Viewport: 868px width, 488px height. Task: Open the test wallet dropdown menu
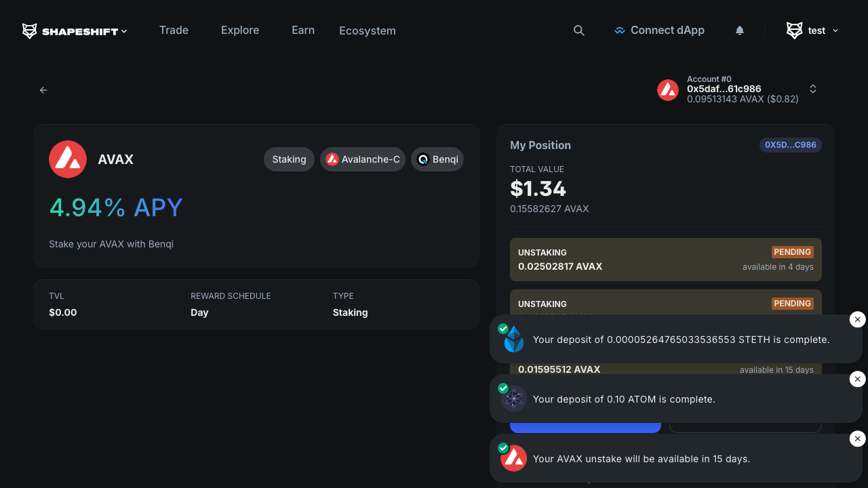pyautogui.click(x=812, y=30)
